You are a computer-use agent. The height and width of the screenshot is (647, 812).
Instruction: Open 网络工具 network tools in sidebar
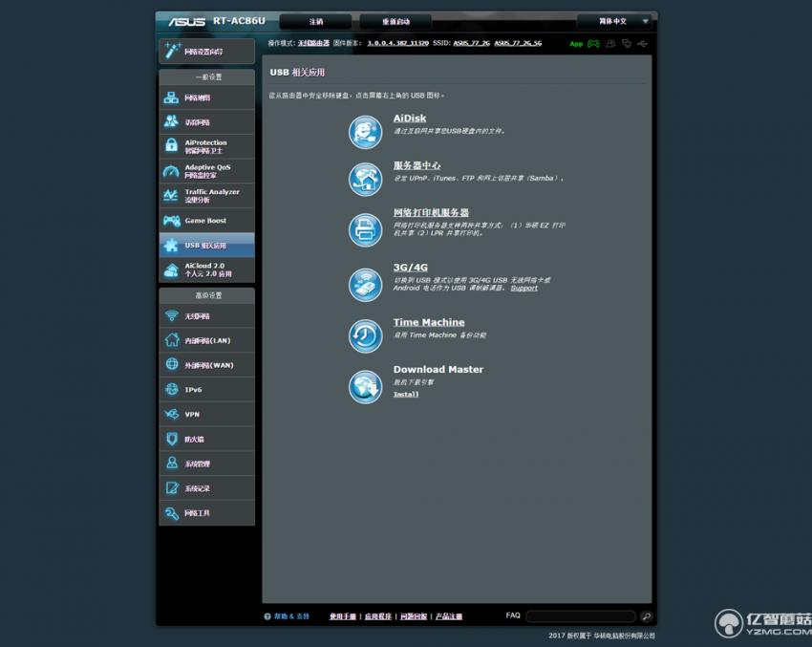coord(206,513)
